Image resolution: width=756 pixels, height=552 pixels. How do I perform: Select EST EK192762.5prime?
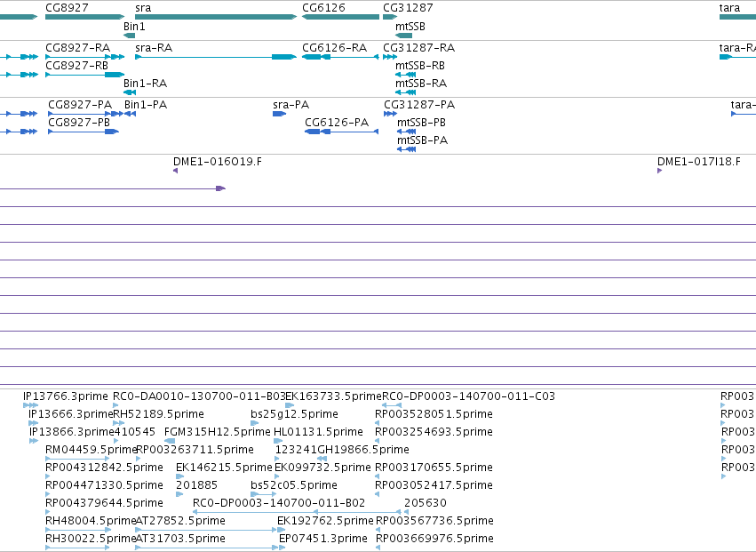click(x=281, y=531)
